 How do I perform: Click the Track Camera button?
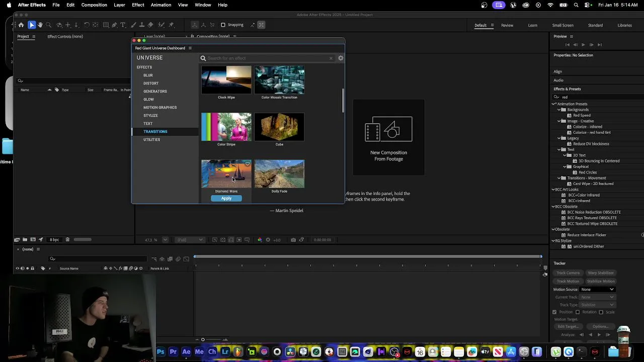[x=568, y=273]
